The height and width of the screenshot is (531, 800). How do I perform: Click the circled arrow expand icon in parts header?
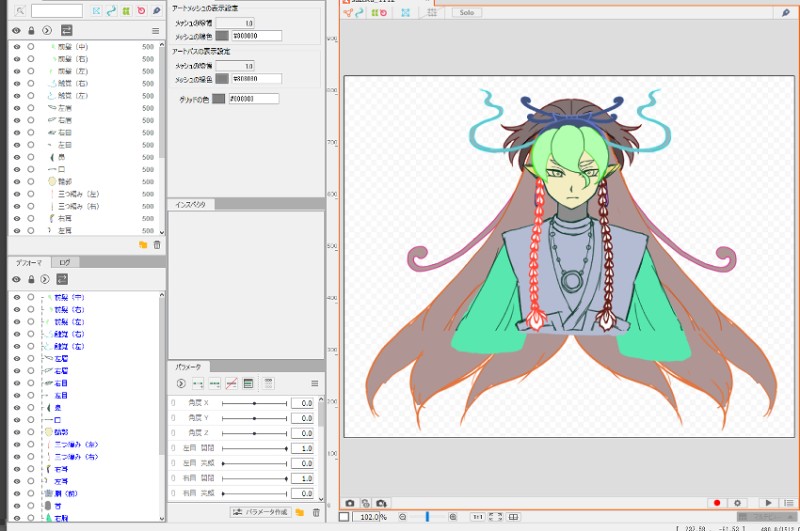click(x=47, y=31)
